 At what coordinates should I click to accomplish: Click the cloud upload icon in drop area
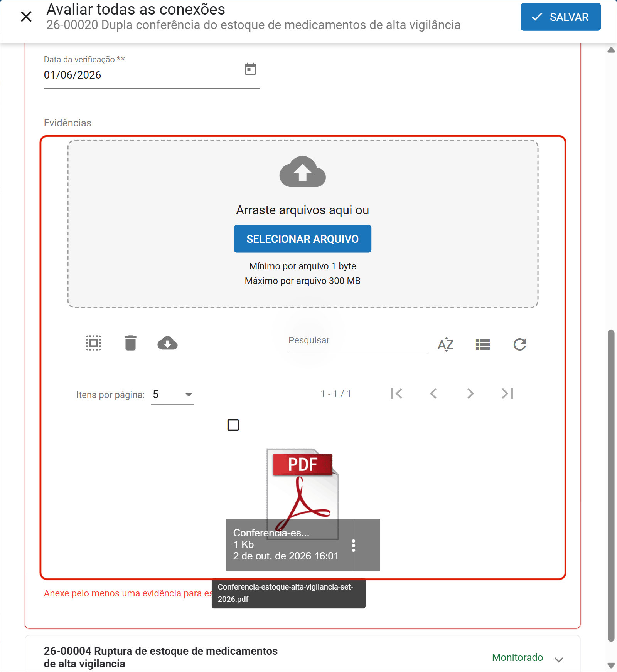[x=303, y=172]
